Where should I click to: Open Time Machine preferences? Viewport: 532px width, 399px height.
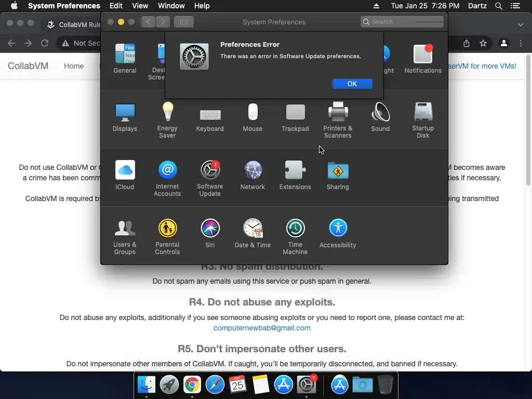coord(295,237)
